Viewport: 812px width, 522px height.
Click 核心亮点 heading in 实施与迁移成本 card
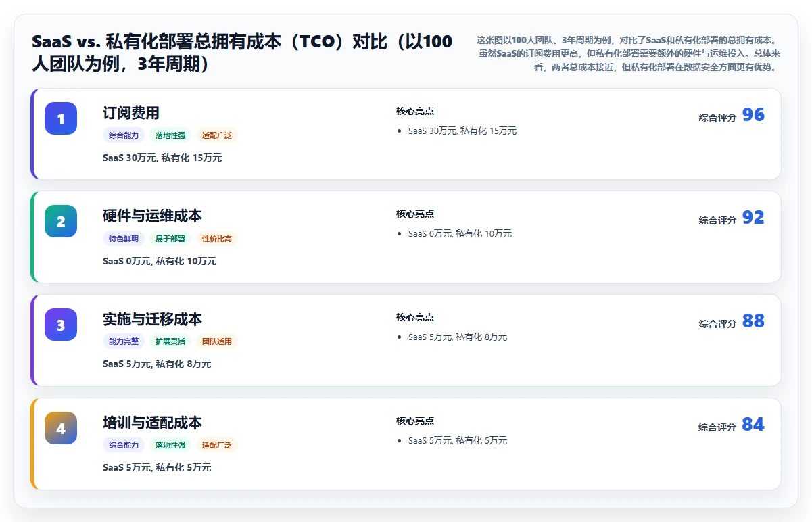coord(415,317)
